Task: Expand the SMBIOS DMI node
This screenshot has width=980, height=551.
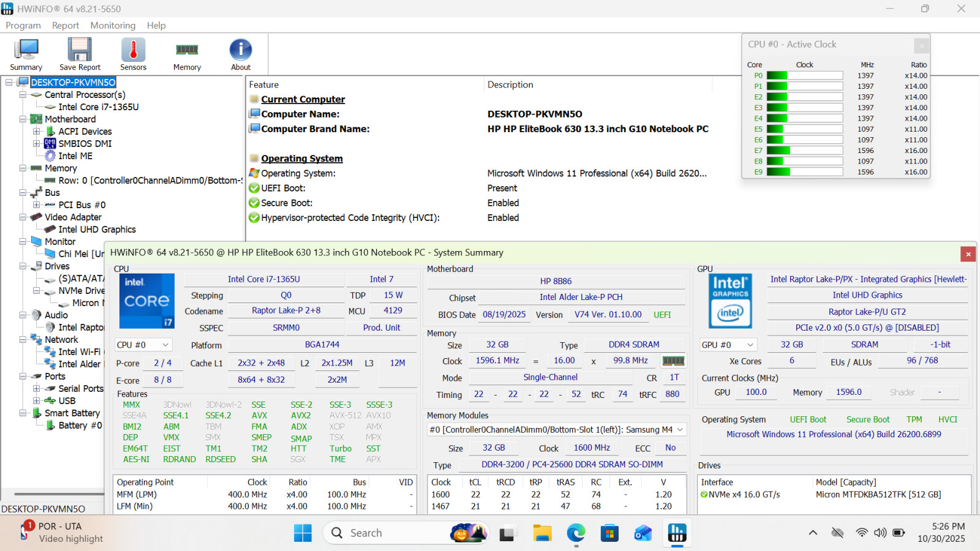Action: (x=37, y=144)
